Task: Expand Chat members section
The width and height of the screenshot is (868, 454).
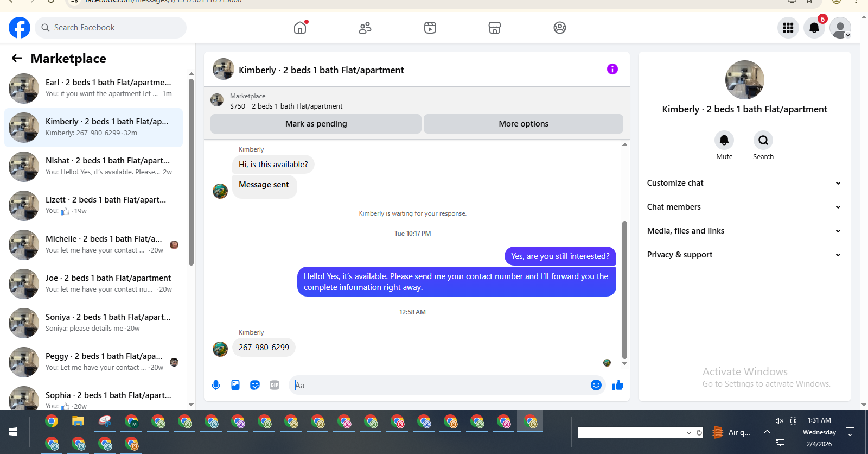Action: [x=744, y=207]
